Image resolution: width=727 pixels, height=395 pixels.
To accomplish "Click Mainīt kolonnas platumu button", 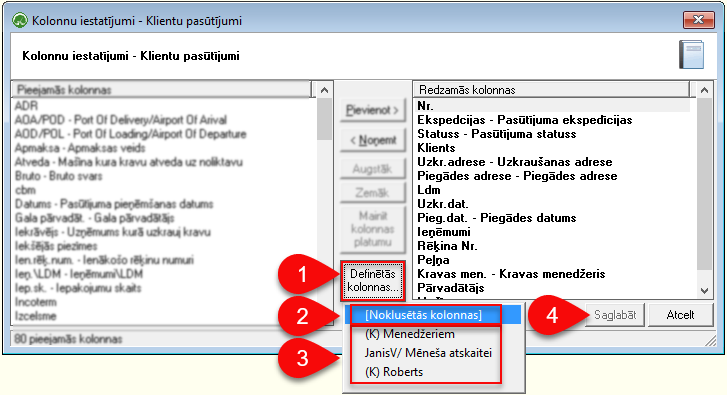I will [372, 229].
